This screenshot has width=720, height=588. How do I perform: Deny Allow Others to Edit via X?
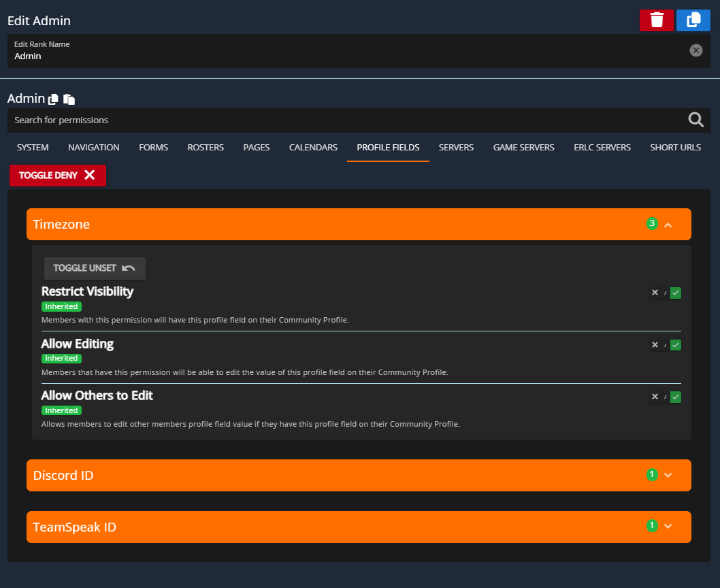[655, 397]
